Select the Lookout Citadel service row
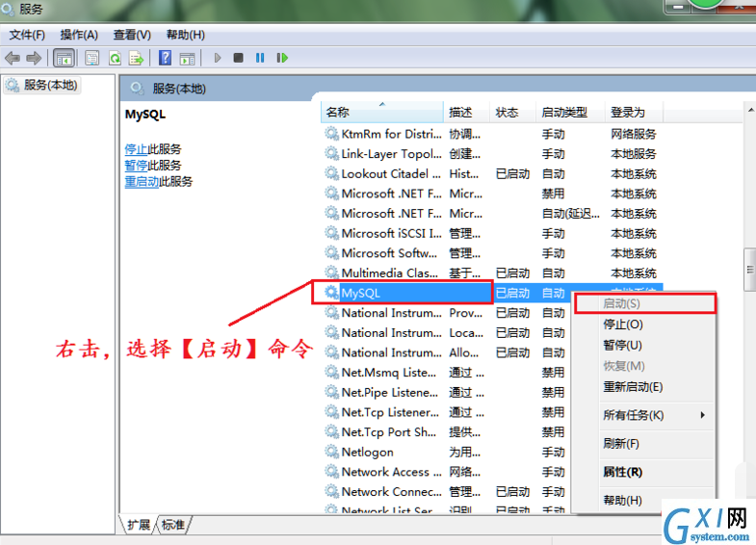This screenshot has height=545, width=756. coord(492,173)
